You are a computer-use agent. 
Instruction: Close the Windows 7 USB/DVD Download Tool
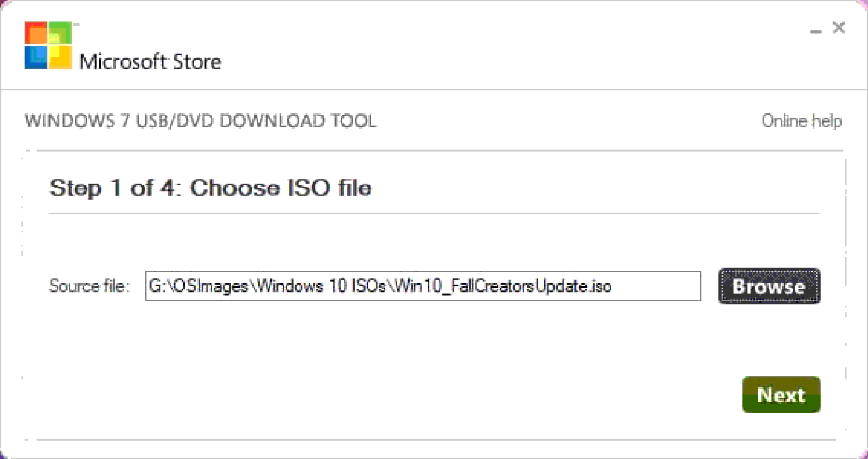coord(839,27)
